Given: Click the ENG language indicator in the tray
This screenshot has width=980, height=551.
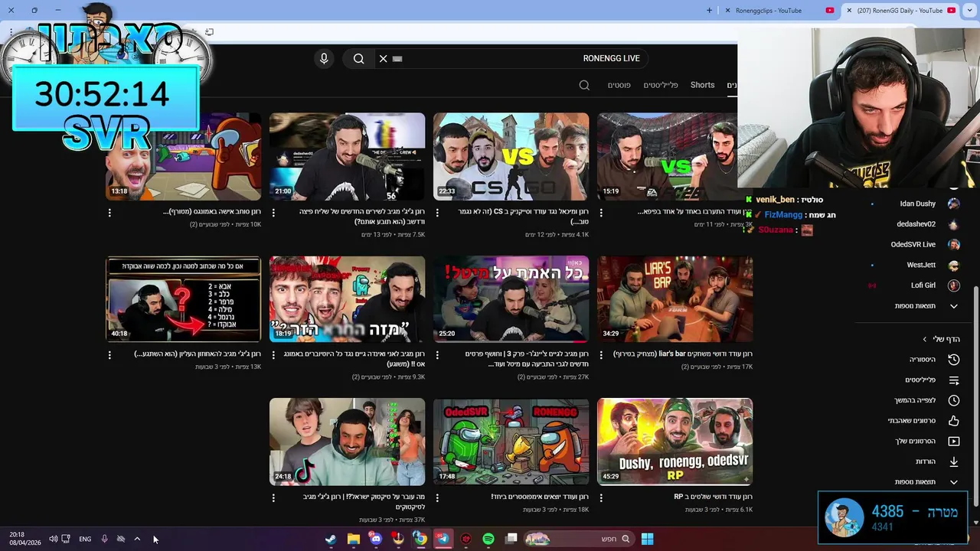Looking at the screenshot, I should (85, 539).
